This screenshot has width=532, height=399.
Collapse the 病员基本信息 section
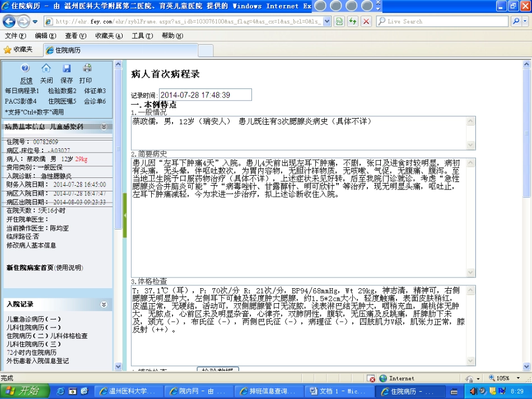coord(104,126)
